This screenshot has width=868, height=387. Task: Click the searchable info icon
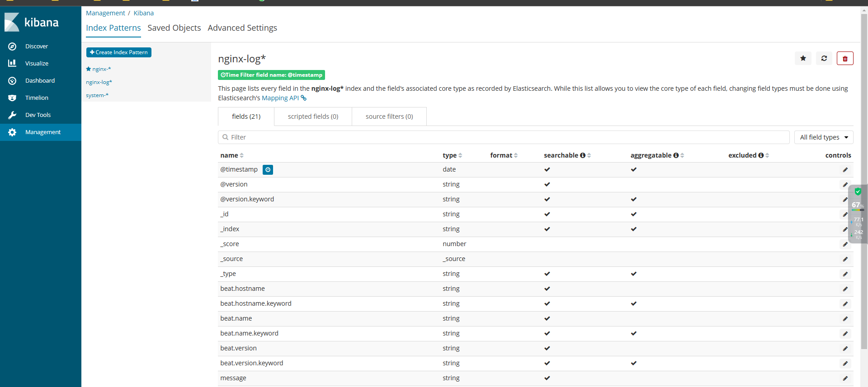pyautogui.click(x=583, y=155)
